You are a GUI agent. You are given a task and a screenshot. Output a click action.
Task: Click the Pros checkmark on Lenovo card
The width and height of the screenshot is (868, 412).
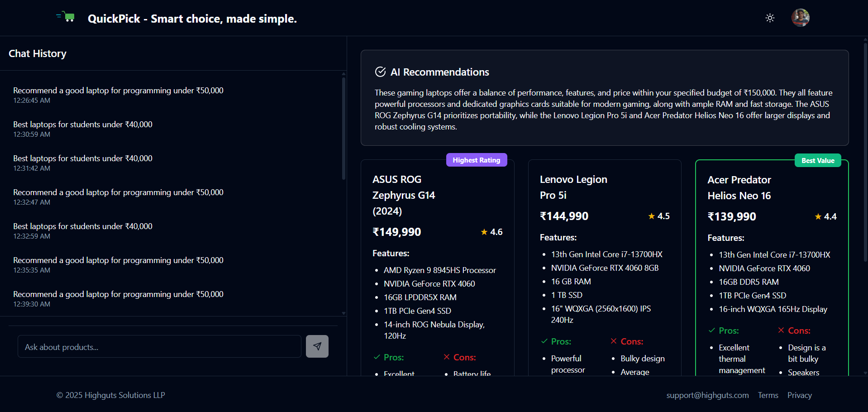544,341
